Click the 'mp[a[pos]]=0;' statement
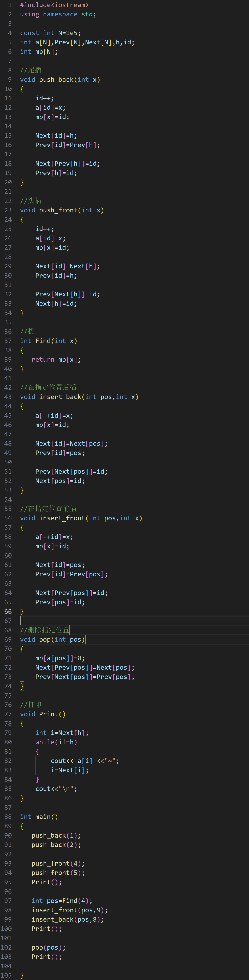Viewport: 249px width, 980px height. point(60,658)
